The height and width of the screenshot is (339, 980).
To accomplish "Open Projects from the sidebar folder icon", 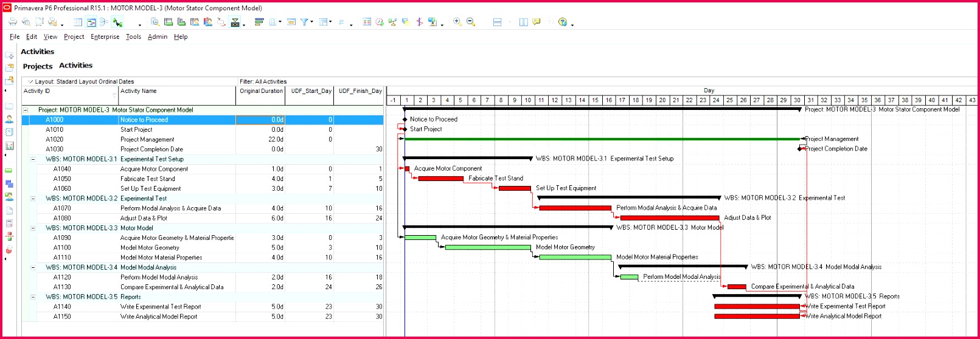I will point(9,106).
